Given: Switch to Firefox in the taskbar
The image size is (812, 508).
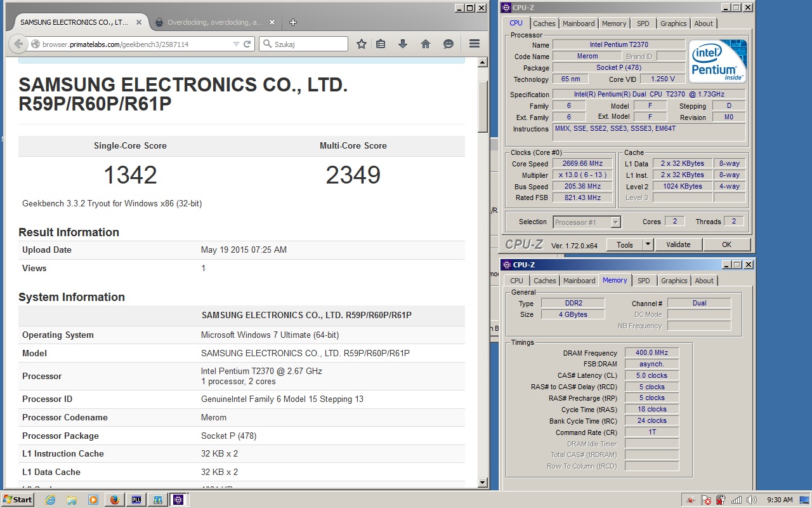Looking at the screenshot, I should 114,500.
